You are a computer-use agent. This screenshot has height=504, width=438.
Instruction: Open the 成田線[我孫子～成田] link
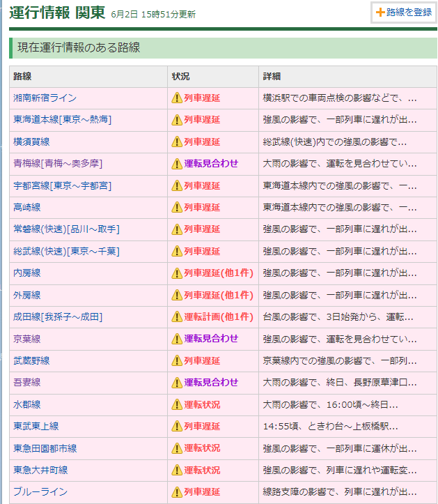click(x=58, y=317)
